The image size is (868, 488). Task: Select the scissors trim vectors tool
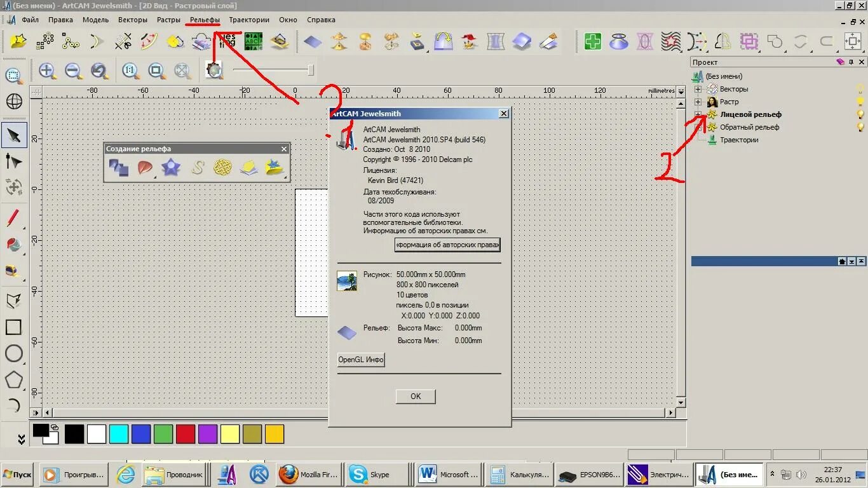pyautogui.click(x=123, y=42)
